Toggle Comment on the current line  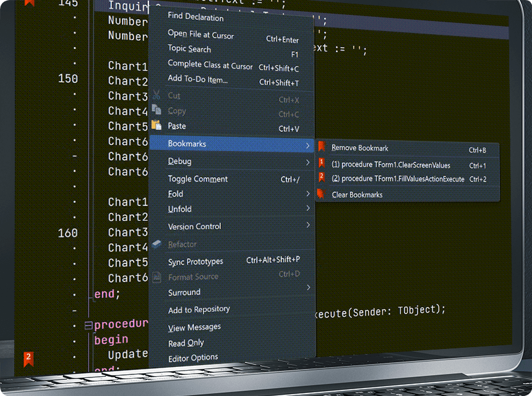[x=198, y=179]
